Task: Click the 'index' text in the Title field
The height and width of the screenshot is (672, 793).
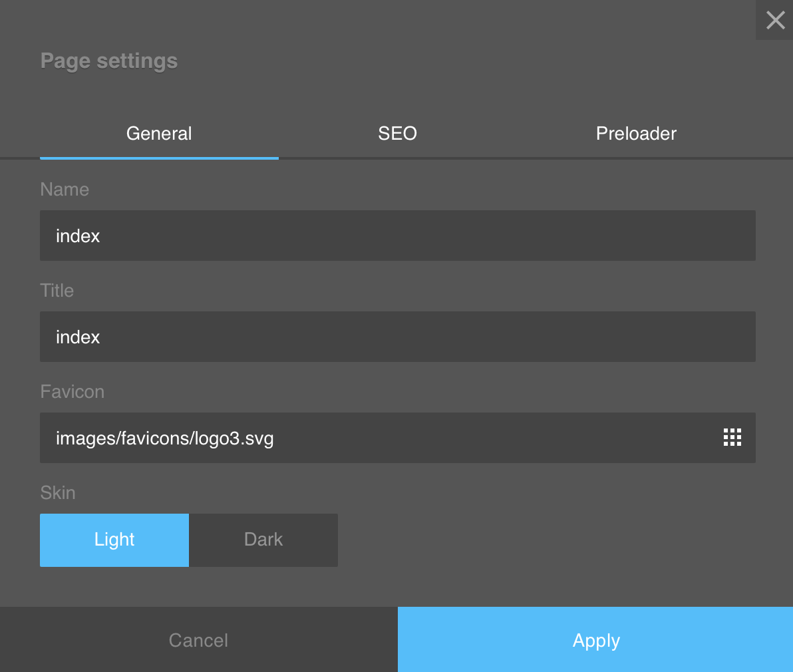Action: (78, 337)
